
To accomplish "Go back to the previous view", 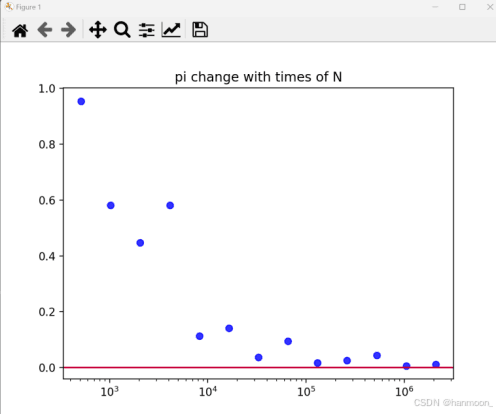I will [45, 30].
